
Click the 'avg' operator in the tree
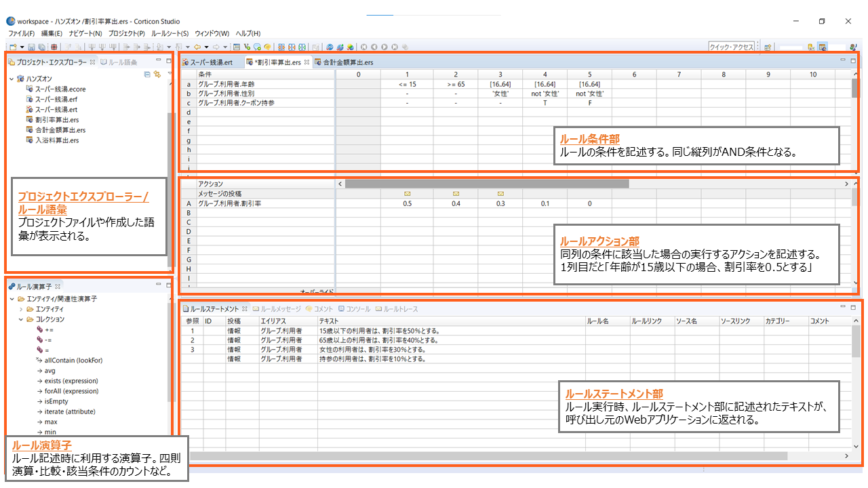(50, 371)
